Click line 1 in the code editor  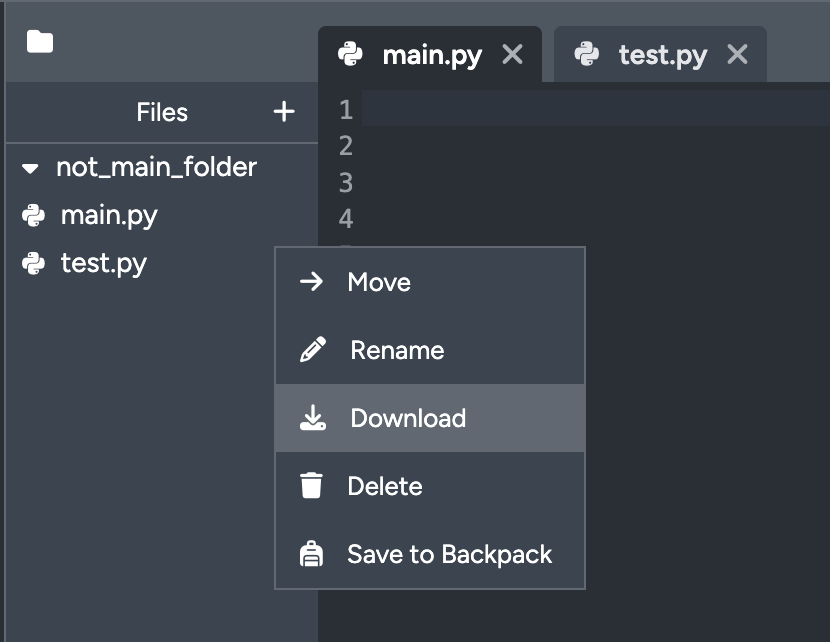point(590,109)
